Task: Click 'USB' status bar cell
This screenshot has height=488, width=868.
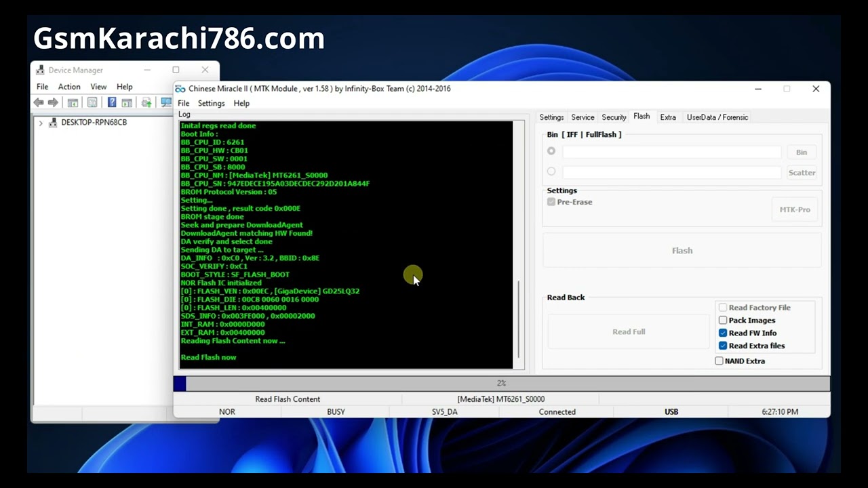Action: (x=671, y=412)
